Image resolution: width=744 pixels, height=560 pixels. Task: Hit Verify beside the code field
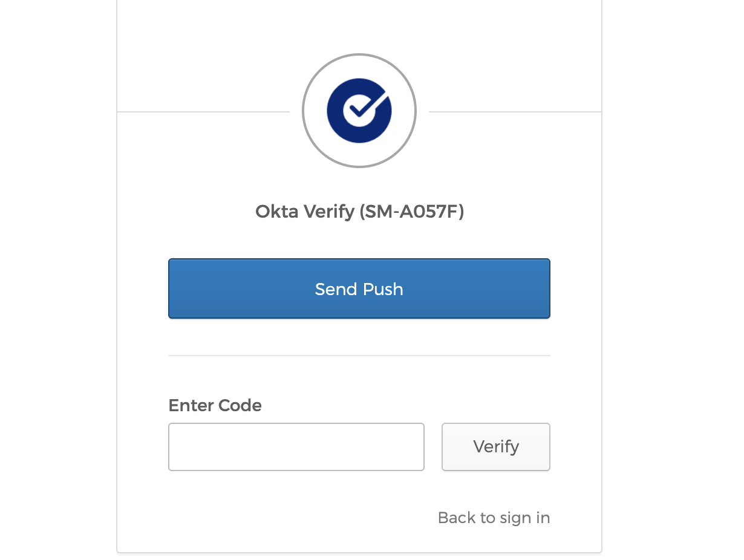[x=495, y=447]
